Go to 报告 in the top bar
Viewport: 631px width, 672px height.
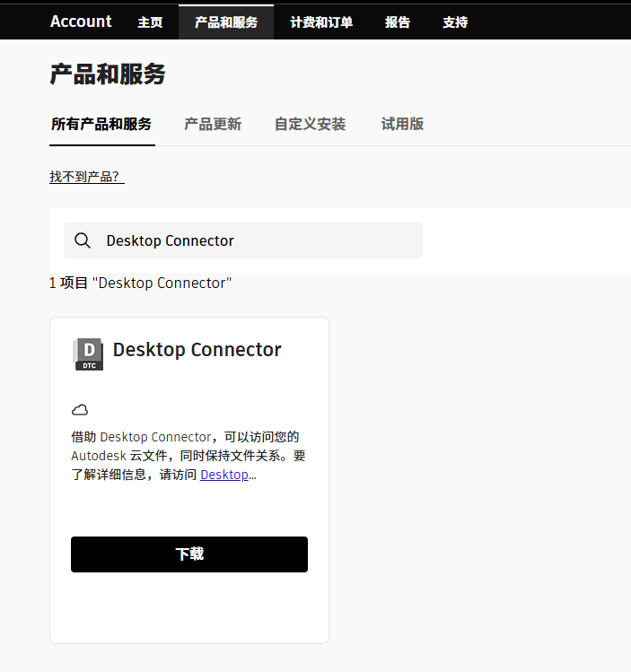click(x=398, y=22)
